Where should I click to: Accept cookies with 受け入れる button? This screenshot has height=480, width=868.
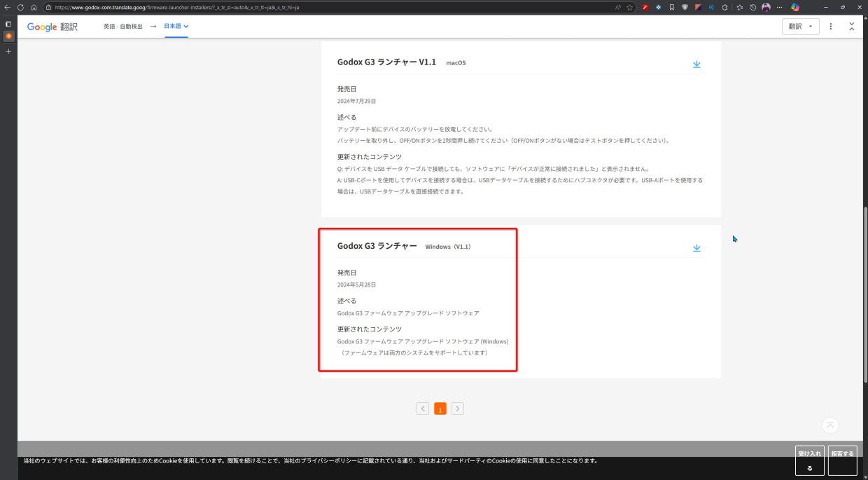click(810, 460)
